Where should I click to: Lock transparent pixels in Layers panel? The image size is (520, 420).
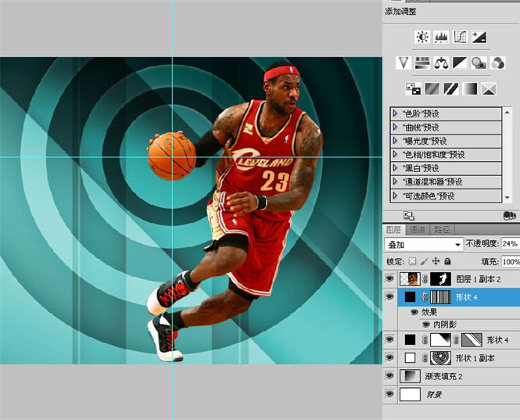412,261
